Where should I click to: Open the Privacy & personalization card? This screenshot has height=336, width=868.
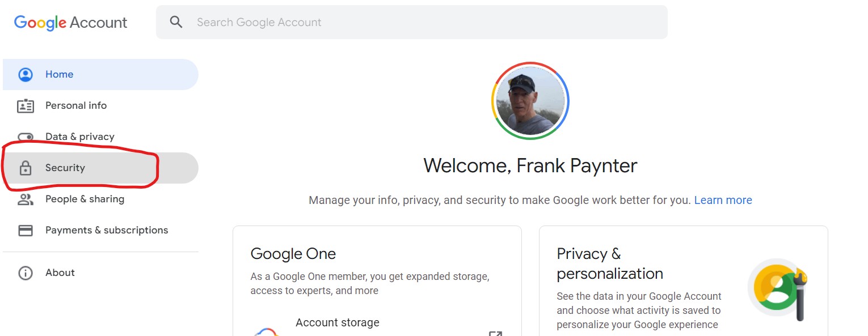click(683, 281)
